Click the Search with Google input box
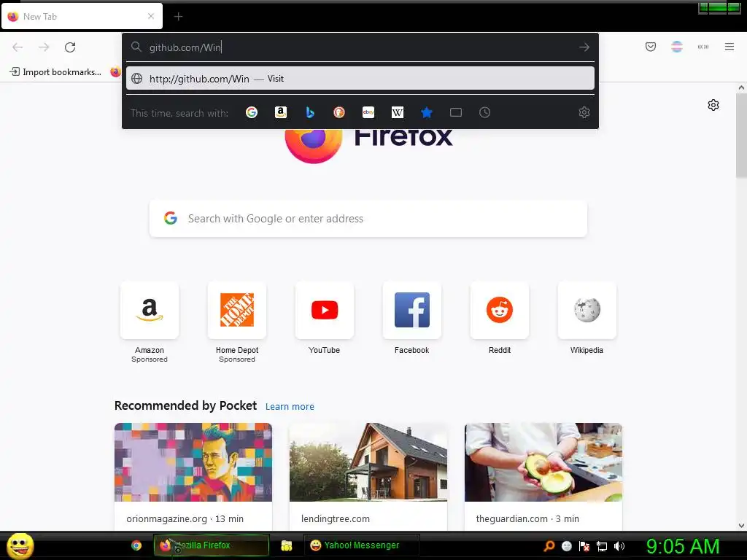Viewport: 747px width, 560px height. pos(368,219)
